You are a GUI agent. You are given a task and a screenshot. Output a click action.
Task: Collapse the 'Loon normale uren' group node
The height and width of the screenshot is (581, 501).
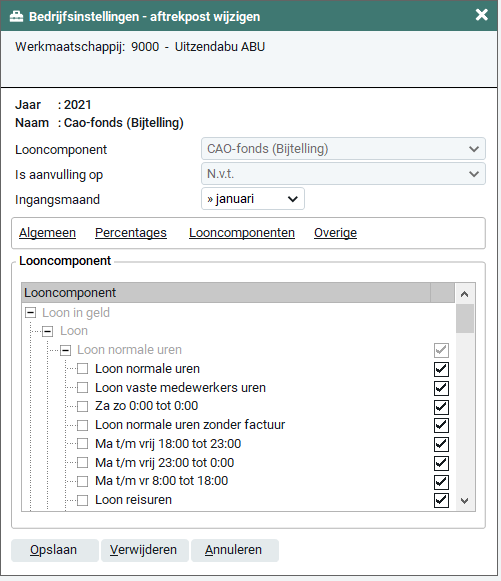click(66, 350)
